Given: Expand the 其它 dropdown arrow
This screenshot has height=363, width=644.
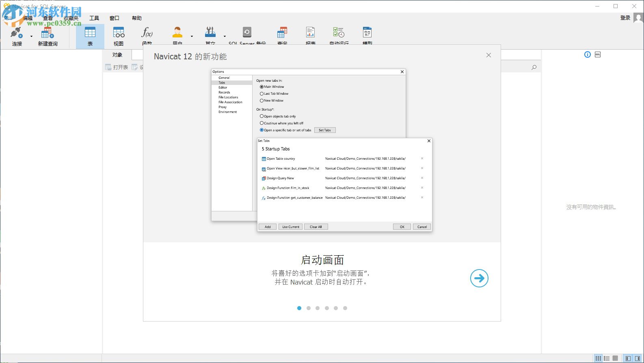Looking at the screenshot, I should tap(225, 36).
